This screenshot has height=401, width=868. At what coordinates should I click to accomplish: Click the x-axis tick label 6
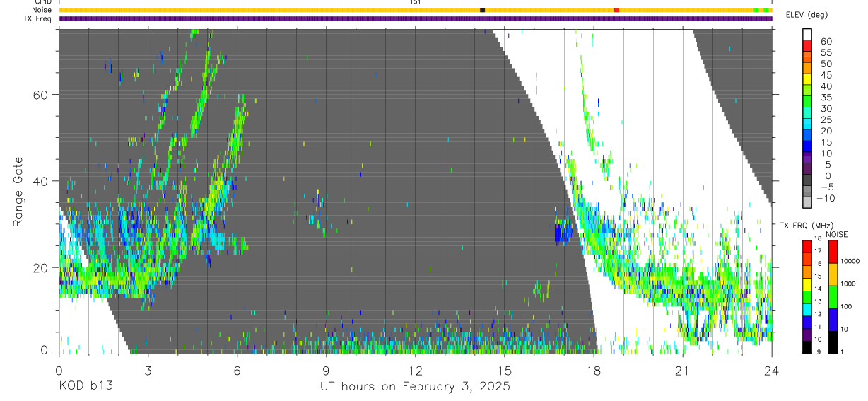(x=237, y=370)
